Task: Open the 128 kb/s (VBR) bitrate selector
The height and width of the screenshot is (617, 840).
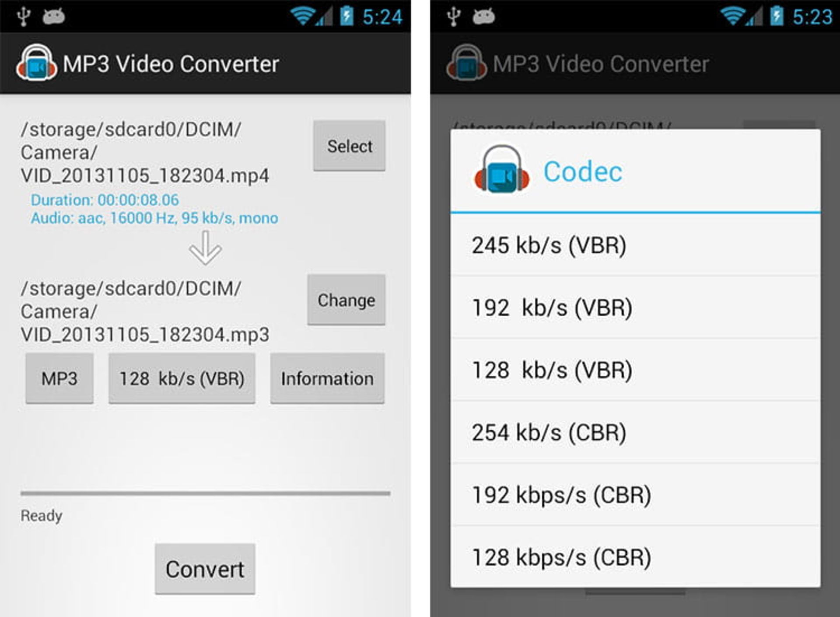Action: pyautogui.click(x=182, y=378)
